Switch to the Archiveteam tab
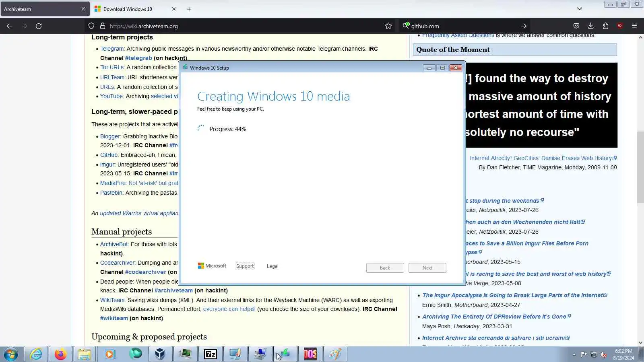Screen dimensions: 644x362 [45, 9]
